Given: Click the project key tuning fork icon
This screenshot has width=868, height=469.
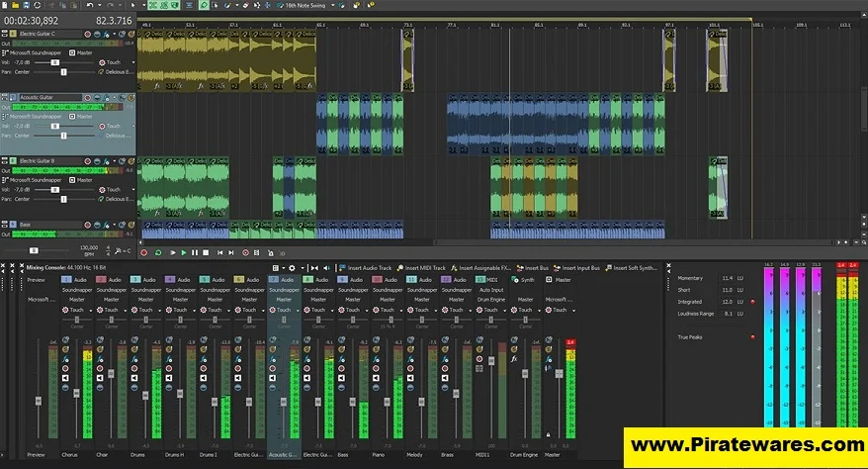Looking at the screenshot, I should click(119, 251).
